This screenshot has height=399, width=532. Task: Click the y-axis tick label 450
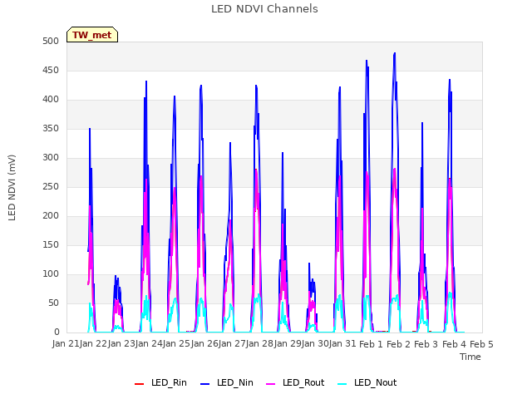click(x=51, y=70)
